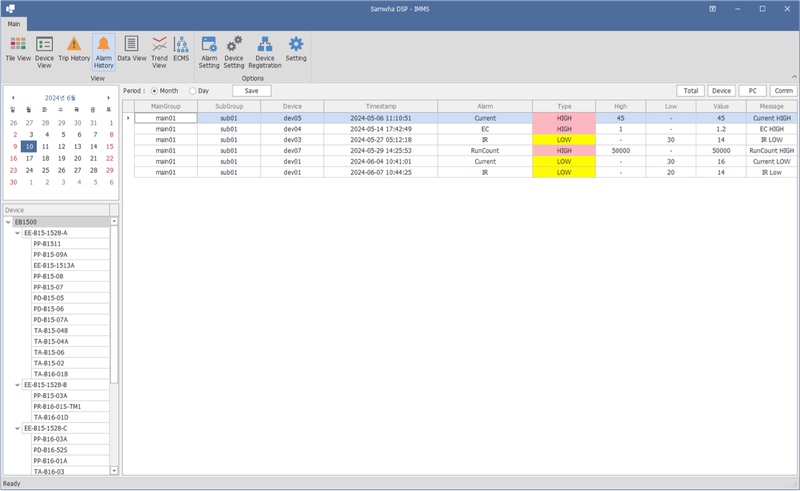The width and height of the screenshot is (800, 491).
Task: Select the Month period option
Action: pyautogui.click(x=165, y=91)
